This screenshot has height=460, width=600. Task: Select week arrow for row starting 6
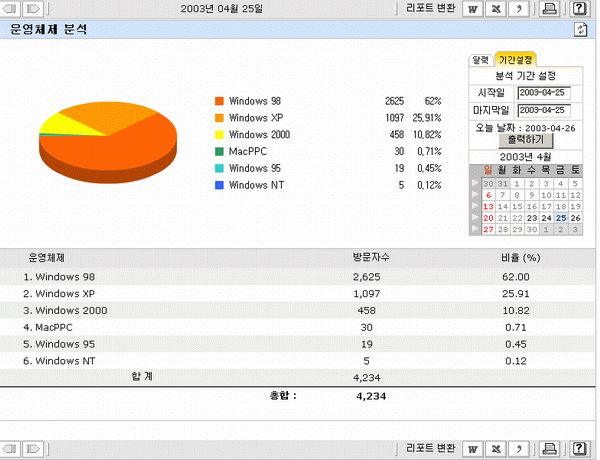pos(475,195)
